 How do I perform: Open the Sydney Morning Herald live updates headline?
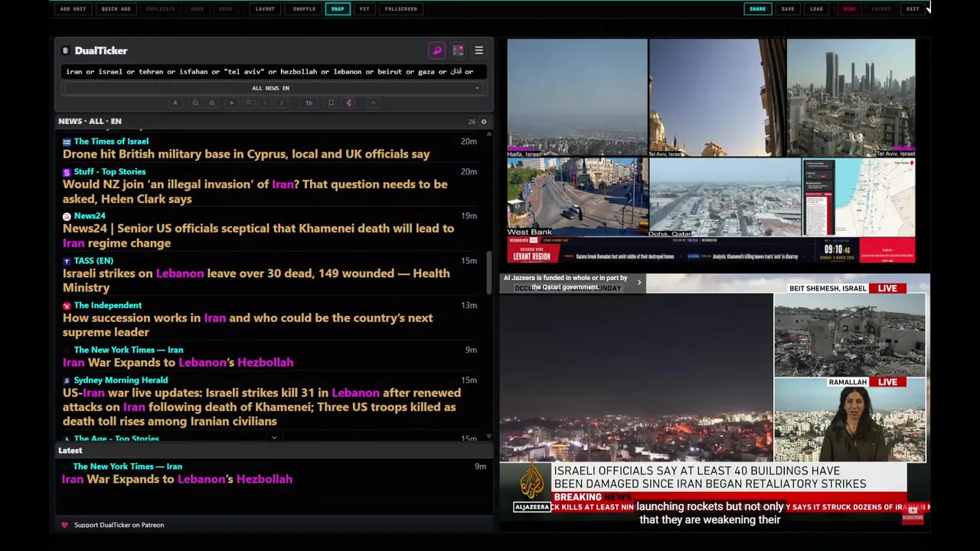coord(262,407)
